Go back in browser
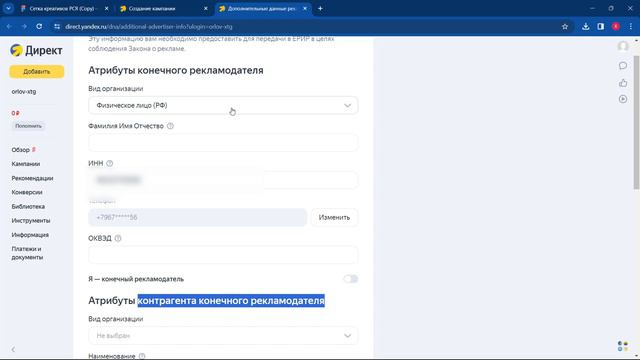Image resolution: width=640 pixels, height=360 pixels. pyautogui.click(x=9, y=27)
